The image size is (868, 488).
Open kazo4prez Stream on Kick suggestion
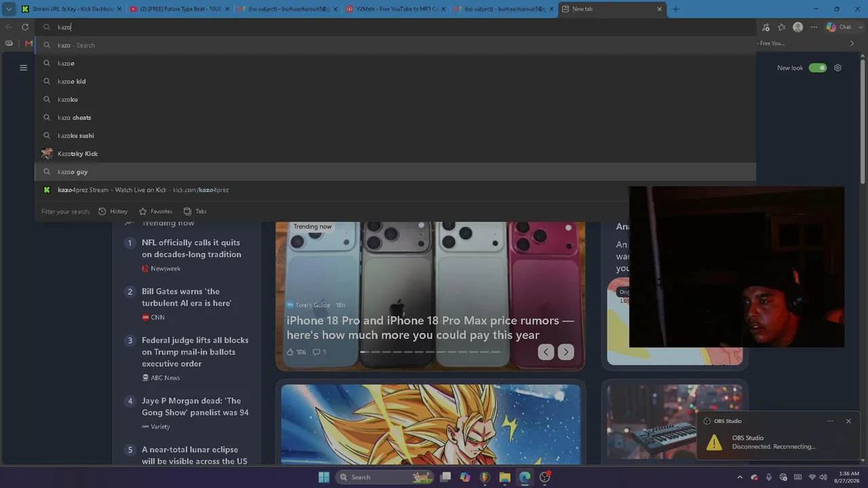point(395,190)
